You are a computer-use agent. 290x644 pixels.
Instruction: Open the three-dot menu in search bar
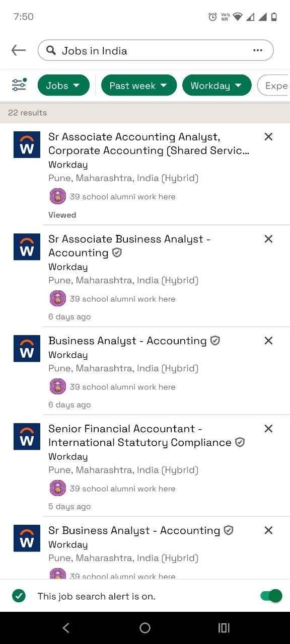coord(258,50)
